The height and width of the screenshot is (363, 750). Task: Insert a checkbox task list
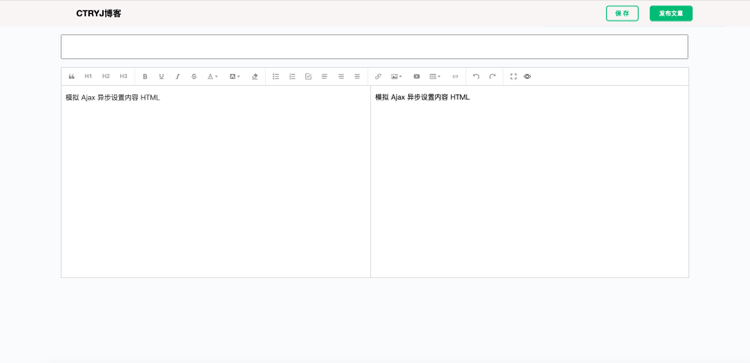[308, 77]
